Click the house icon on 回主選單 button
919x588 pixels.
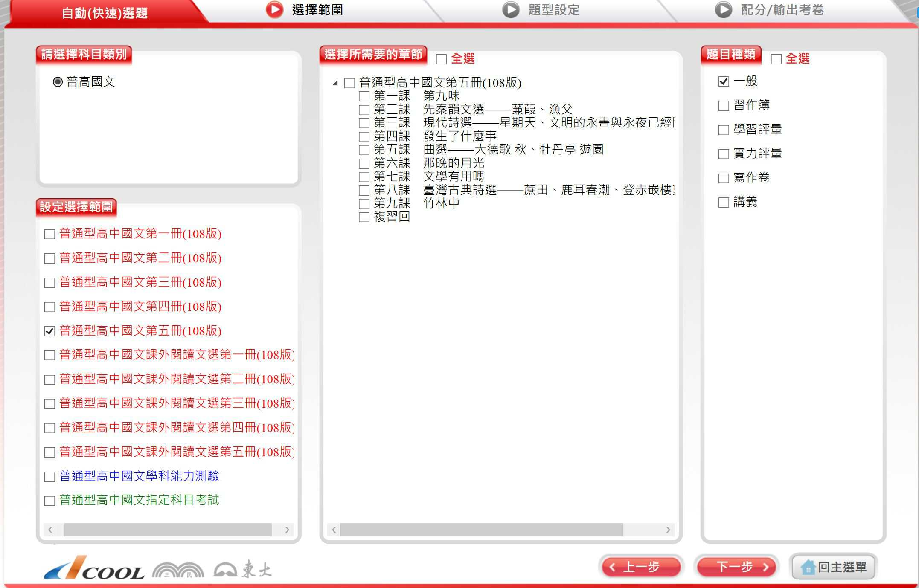tap(808, 567)
